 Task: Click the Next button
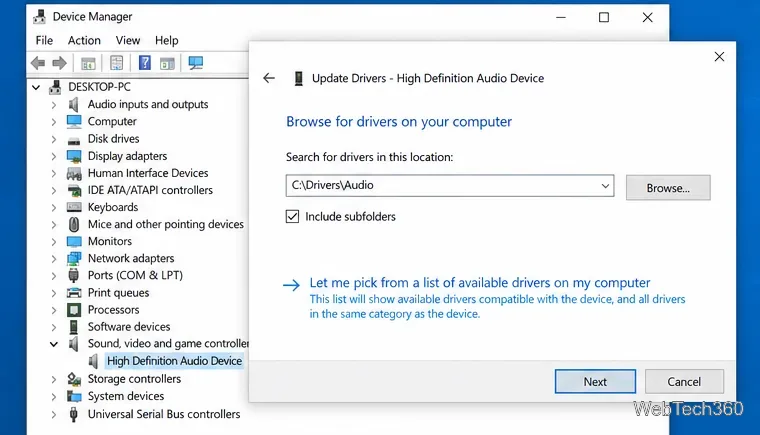click(x=595, y=382)
